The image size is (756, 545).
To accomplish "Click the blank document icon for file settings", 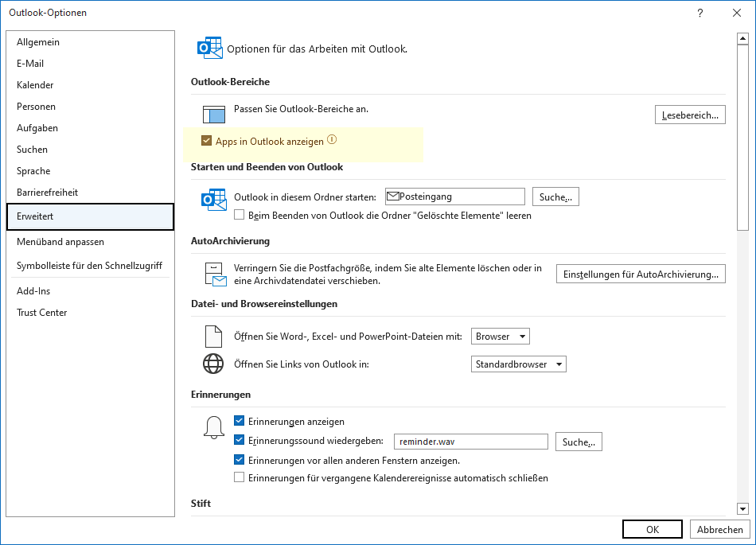I will (213, 337).
